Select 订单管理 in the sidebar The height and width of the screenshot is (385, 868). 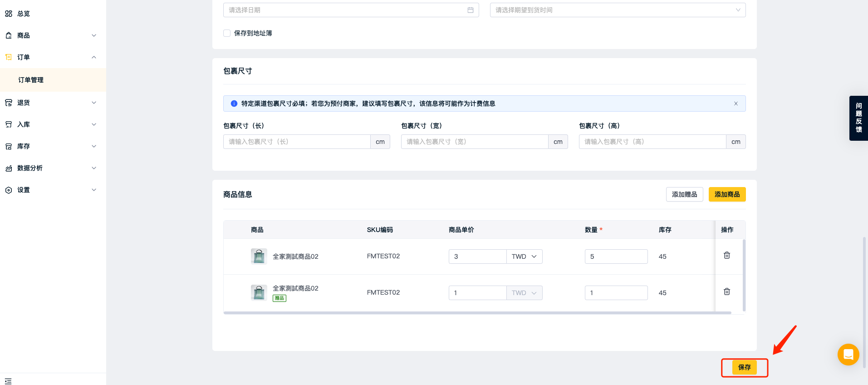tap(31, 80)
